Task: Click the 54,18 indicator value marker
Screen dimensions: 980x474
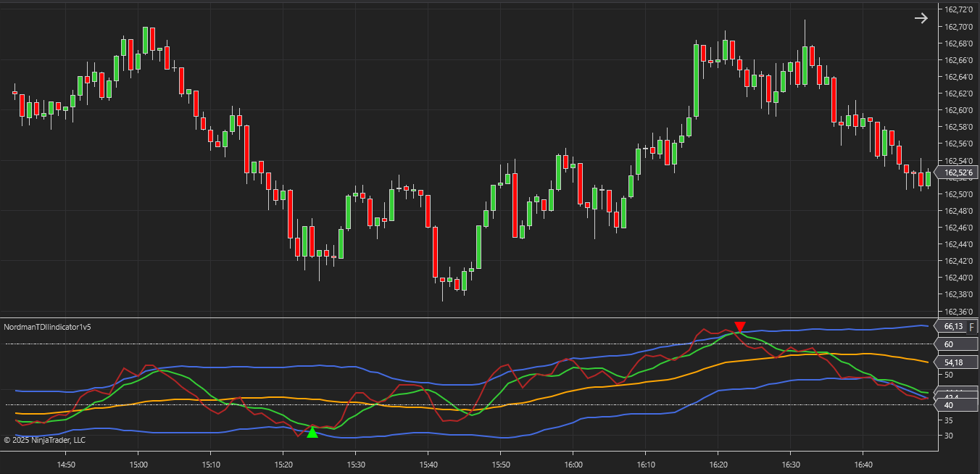Action: [x=957, y=362]
